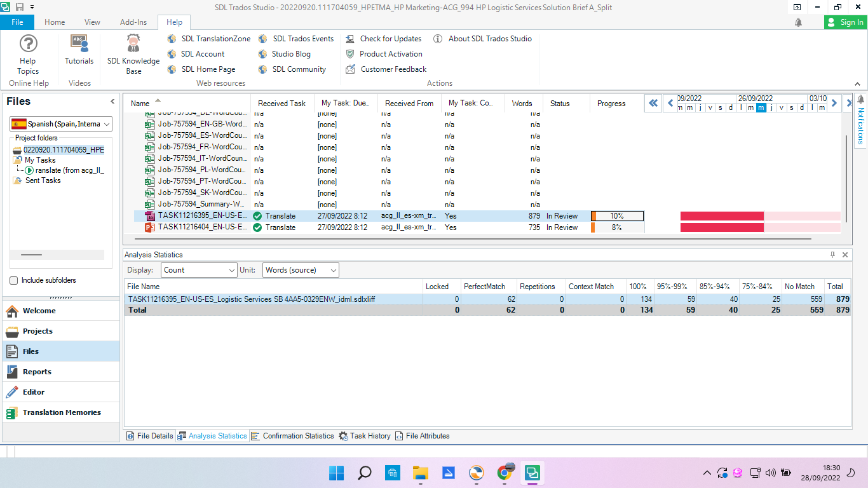Select Job-757594_FR-WordCou file
The width and height of the screenshot is (868, 488).
click(201, 147)
